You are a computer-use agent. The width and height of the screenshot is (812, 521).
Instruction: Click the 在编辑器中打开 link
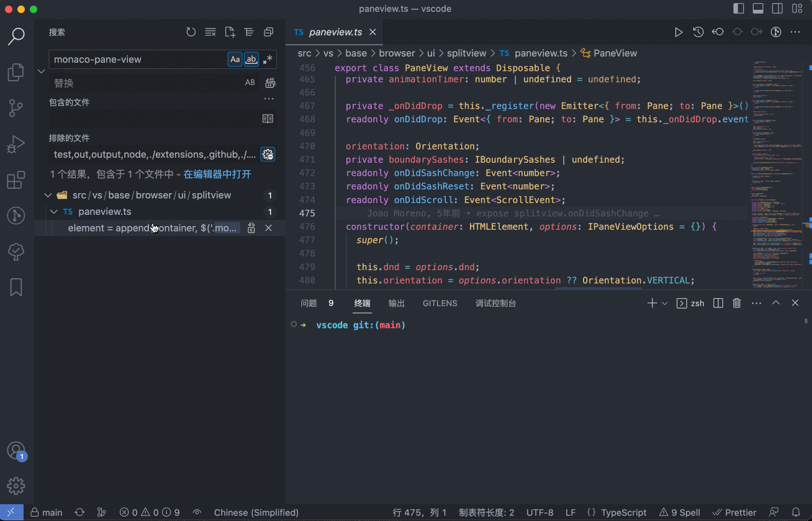(x=217, y=174)
